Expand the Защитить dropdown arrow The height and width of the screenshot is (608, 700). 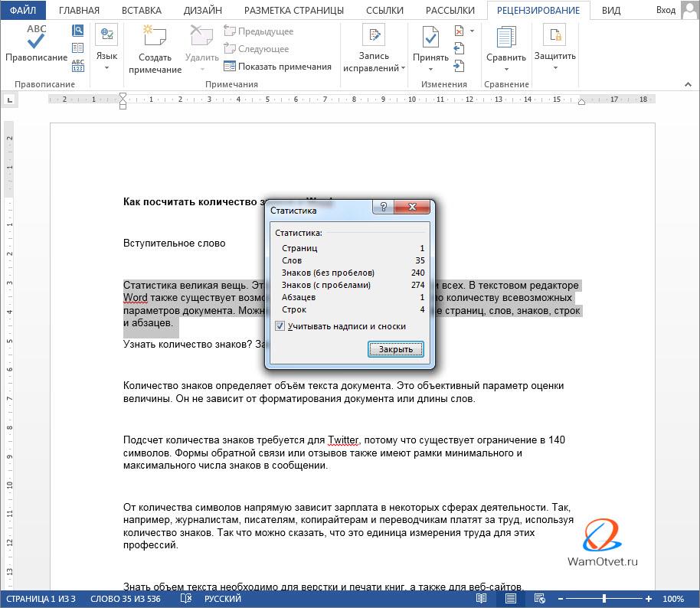(x=555, y=68)
